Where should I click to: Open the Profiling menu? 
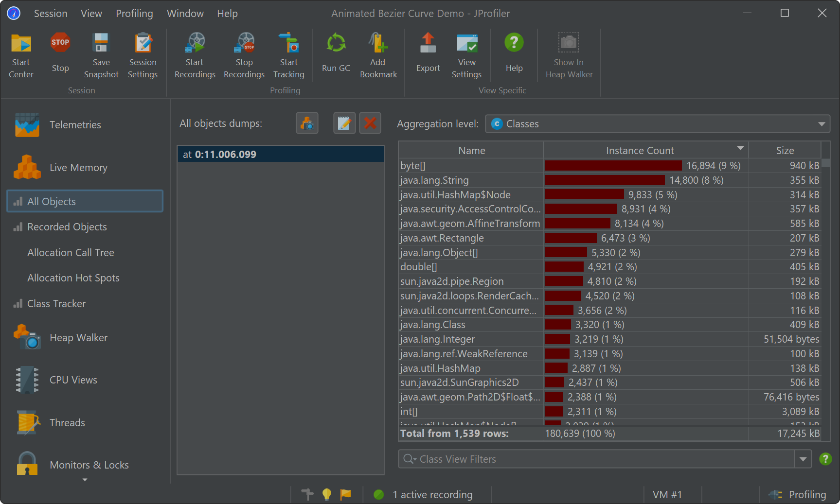[134, 14]
